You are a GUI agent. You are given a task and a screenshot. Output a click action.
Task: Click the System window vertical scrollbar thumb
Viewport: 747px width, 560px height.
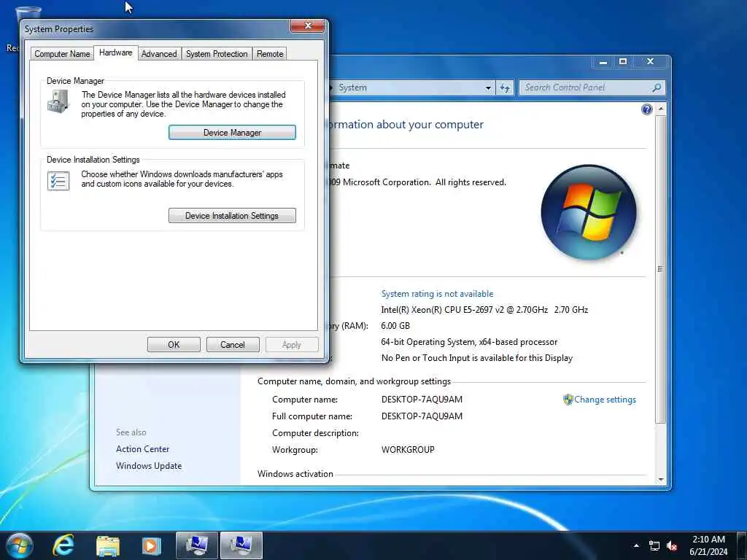pos(660,269)
